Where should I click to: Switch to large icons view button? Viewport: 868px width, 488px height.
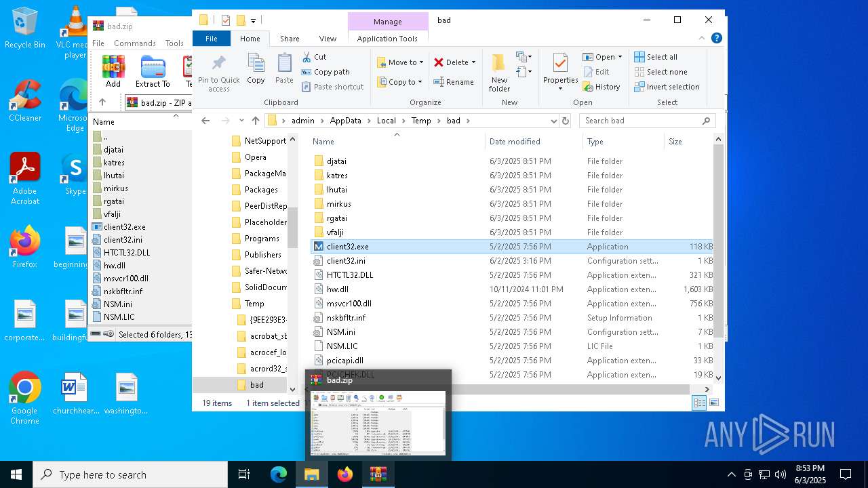point(714,403)
